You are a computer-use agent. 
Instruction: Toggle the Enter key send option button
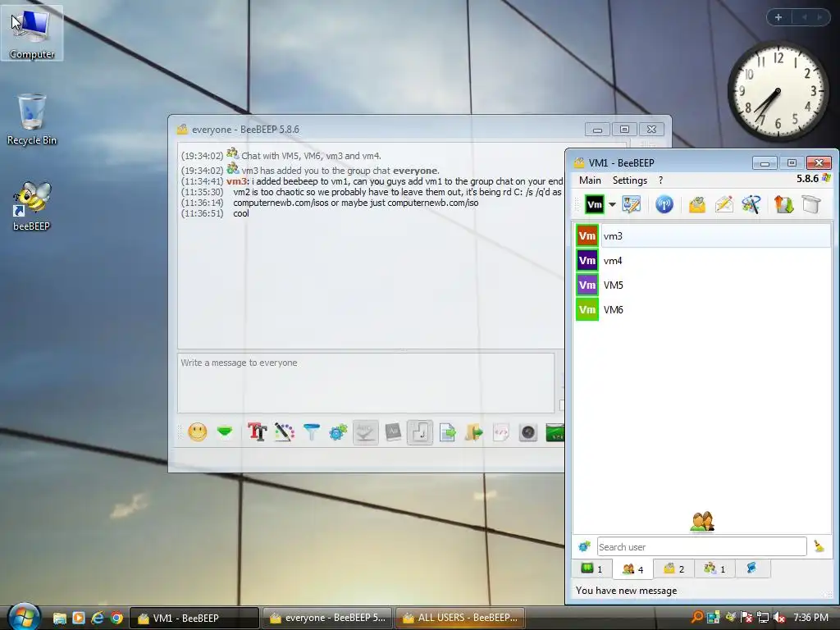(x=419, y=431)
